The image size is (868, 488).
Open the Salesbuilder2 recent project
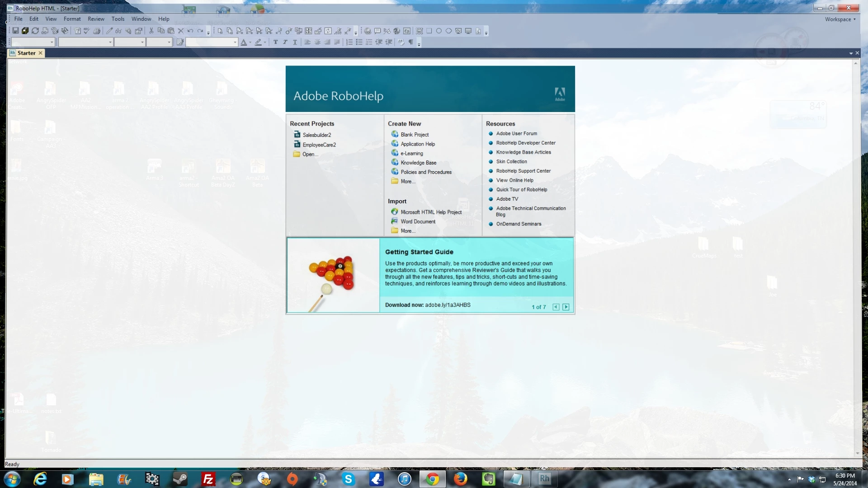point(316,135)
